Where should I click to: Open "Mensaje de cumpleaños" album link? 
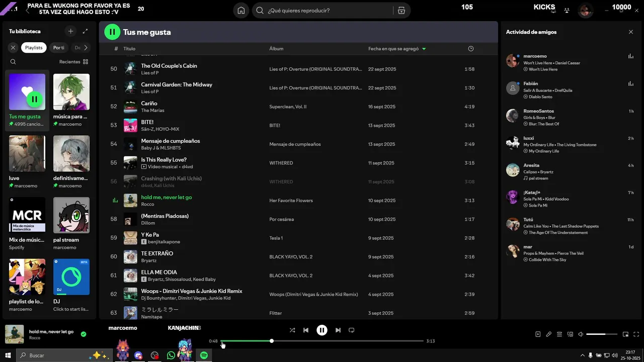pos(295,144)
